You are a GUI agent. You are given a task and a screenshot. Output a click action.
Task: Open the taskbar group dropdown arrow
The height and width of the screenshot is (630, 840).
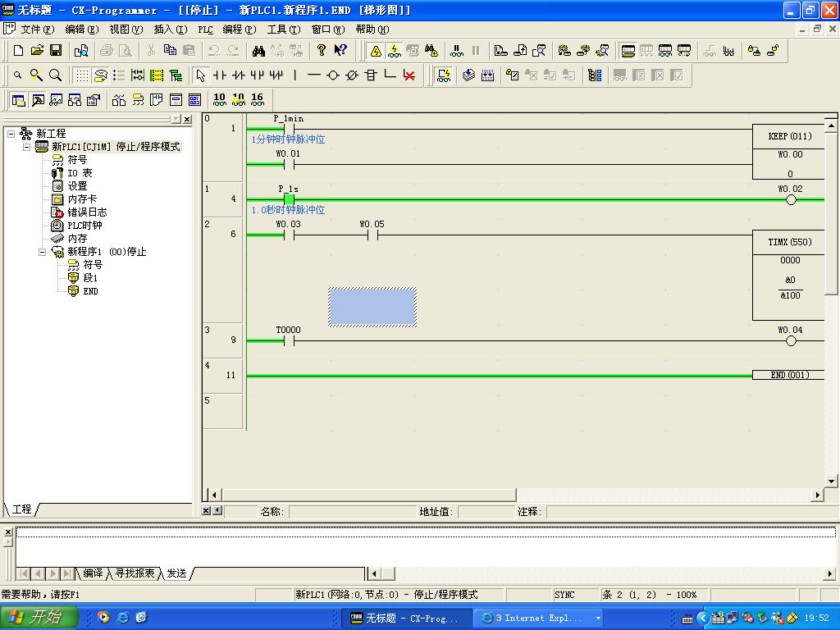pos(598,619)
